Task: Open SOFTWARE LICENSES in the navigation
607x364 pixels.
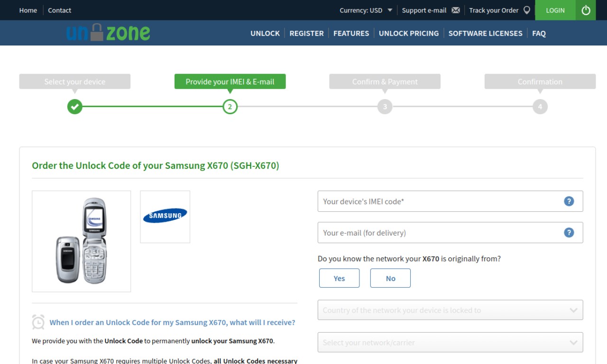Action: 485,33
